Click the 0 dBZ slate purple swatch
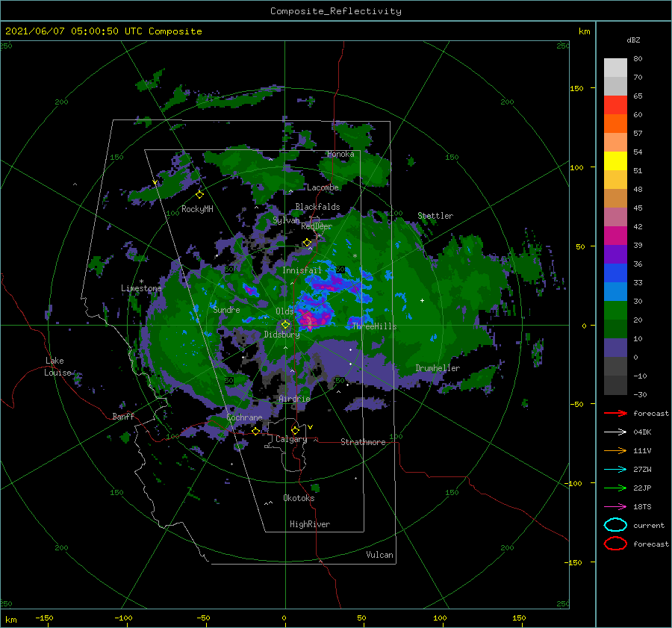 tap(615, 348)
